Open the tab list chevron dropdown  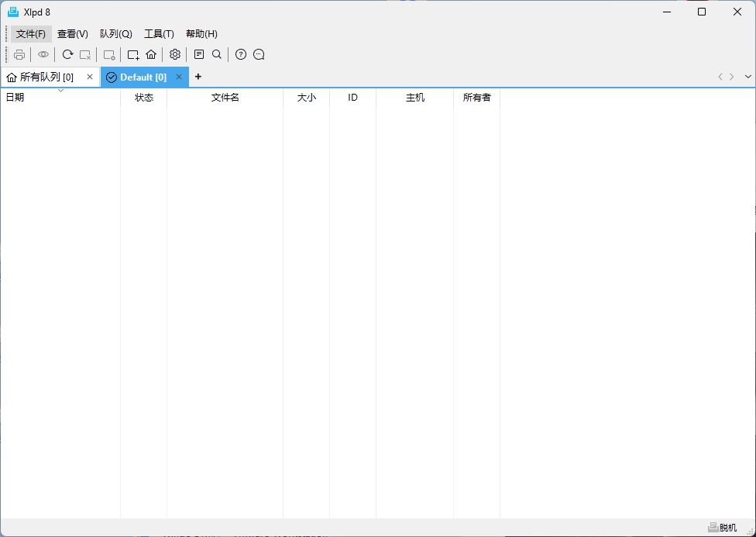click(x=747, y=77)
